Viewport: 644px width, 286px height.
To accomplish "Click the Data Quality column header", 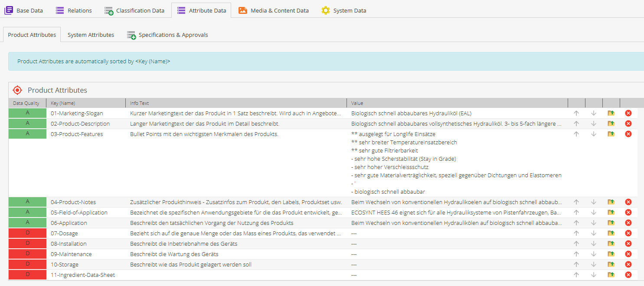I will coord(26,103).
